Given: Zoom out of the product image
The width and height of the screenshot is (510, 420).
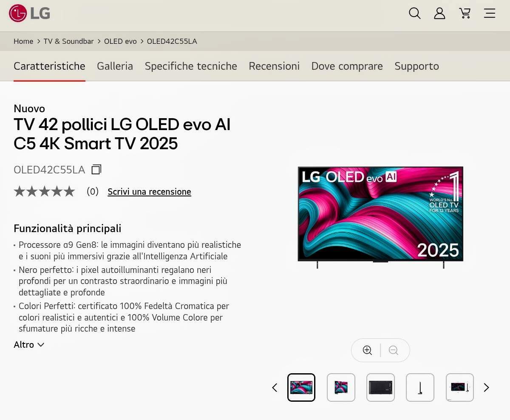Looking at the screenshot, I should [x=394, y=350].
